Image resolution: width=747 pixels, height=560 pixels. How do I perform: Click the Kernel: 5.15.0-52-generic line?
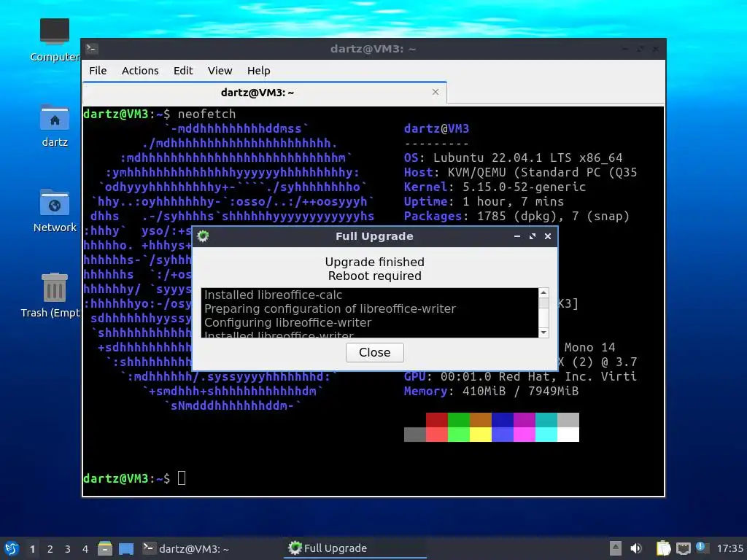(495, 187)
